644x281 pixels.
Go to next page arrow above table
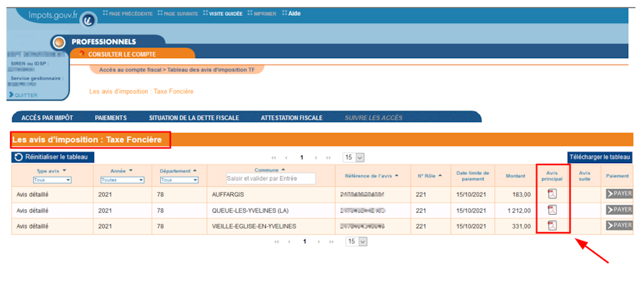click(x=316, y=157)
